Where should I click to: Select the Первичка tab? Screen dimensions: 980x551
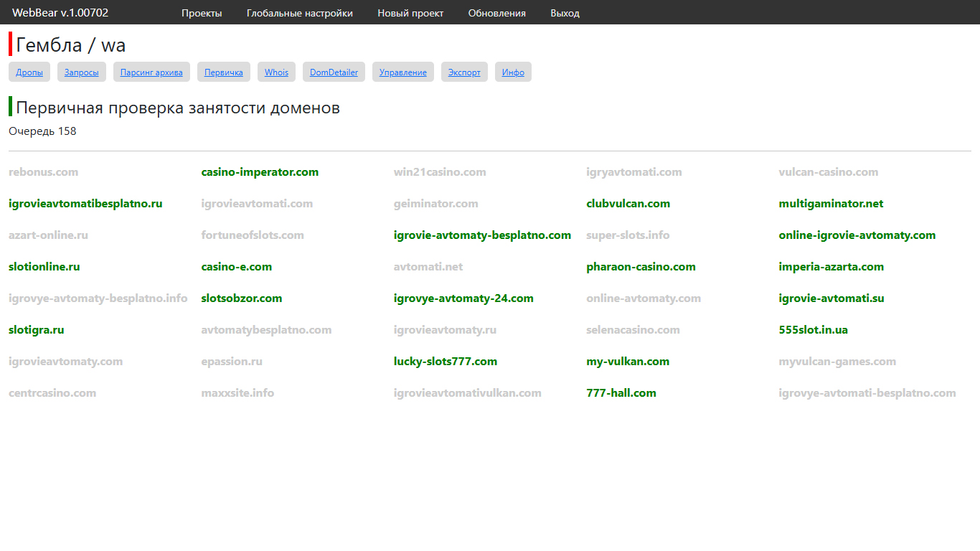pyautogui.click(x=224, y=72)
